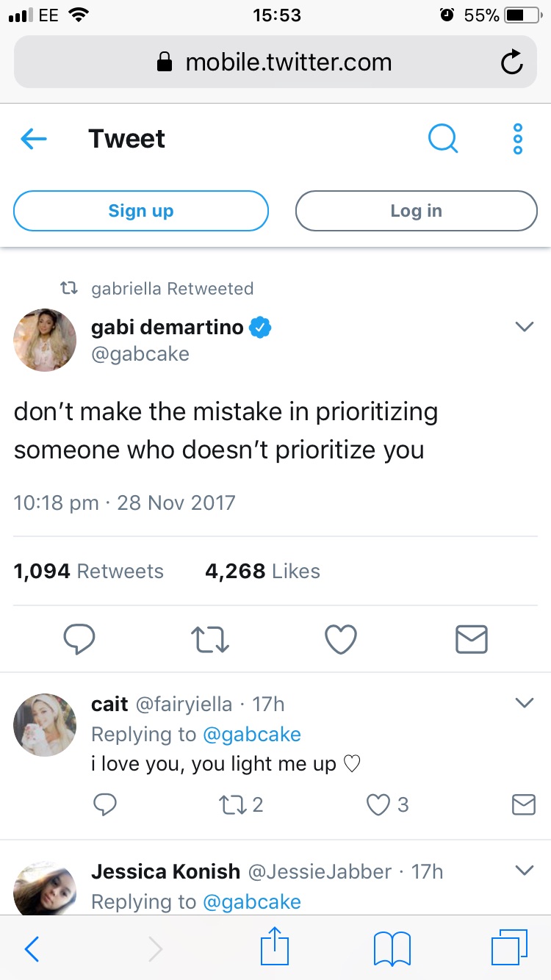Show open Safari tabs
551x980 pixels.
509,948
